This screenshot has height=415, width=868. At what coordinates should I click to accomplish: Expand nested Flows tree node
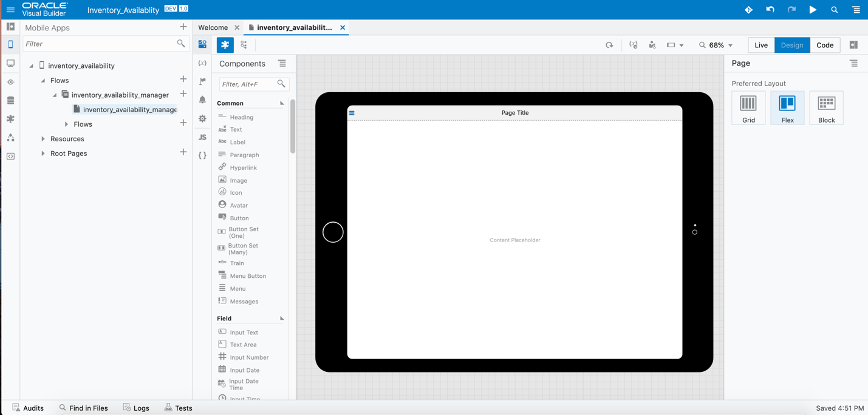pos(66,124)
